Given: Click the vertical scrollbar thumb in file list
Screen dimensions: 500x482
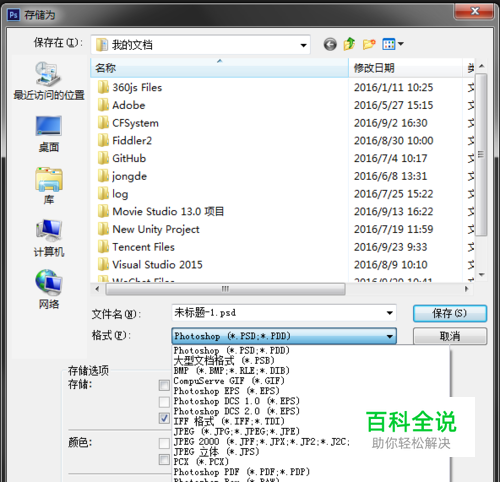Looking at the screenshot, I should point(481,155).
